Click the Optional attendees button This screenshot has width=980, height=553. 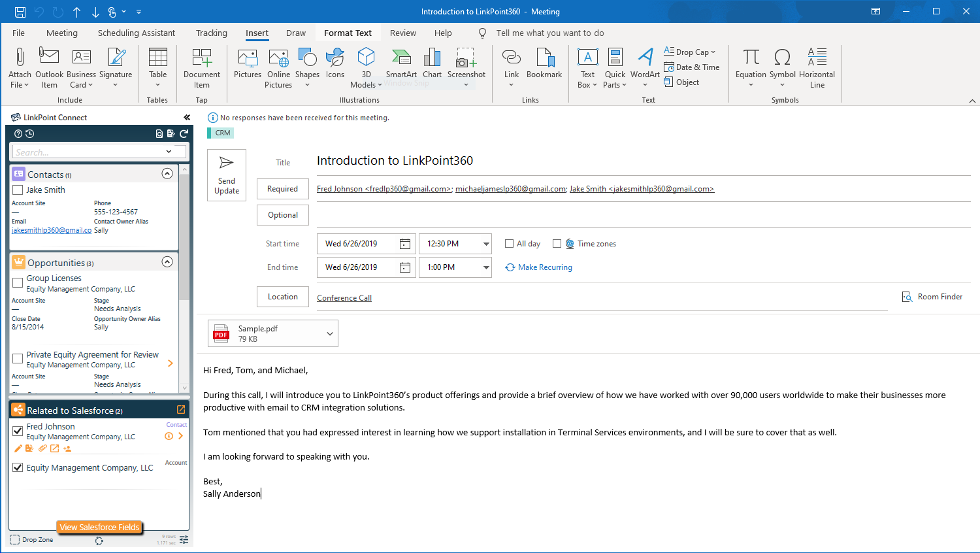point(282,215)
